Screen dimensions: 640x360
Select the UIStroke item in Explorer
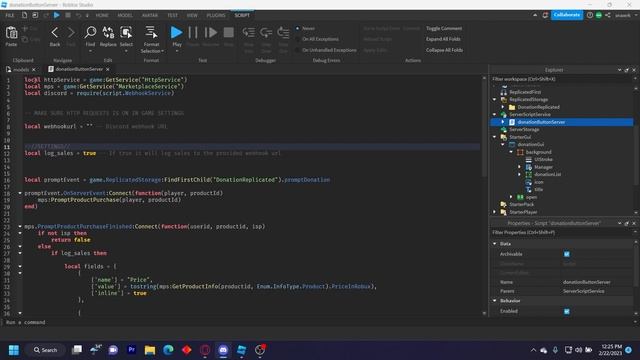(543, 159)
